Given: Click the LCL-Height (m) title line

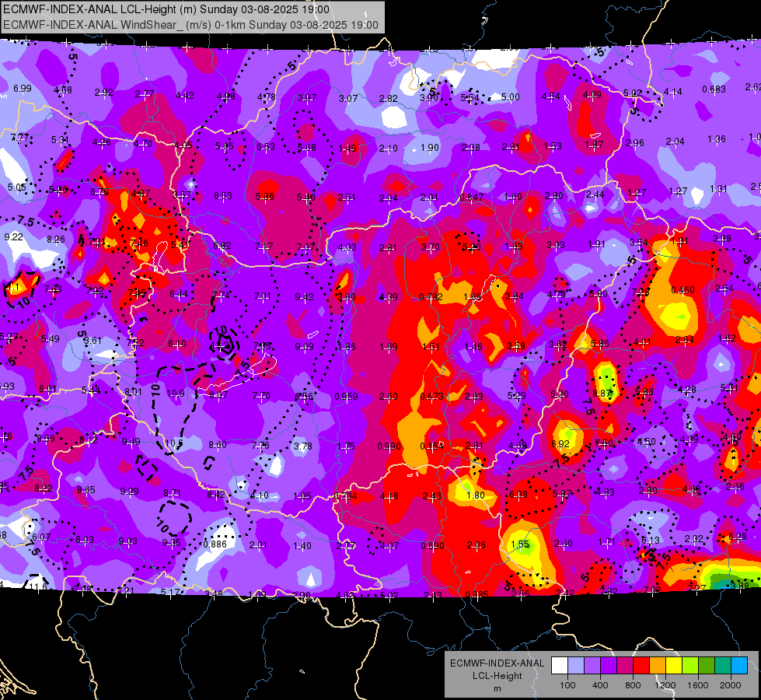Looking at the screenshot, I should point(166,9).
